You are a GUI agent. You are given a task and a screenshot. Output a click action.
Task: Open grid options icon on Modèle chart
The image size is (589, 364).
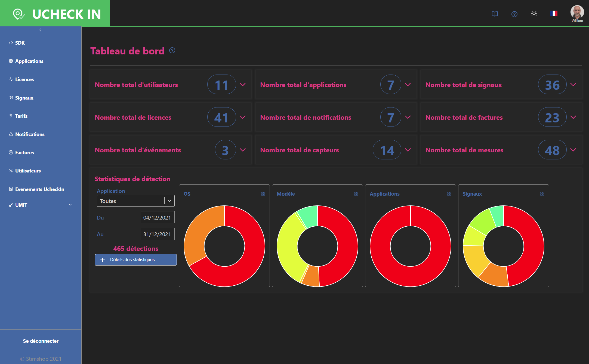click(356, 194)
